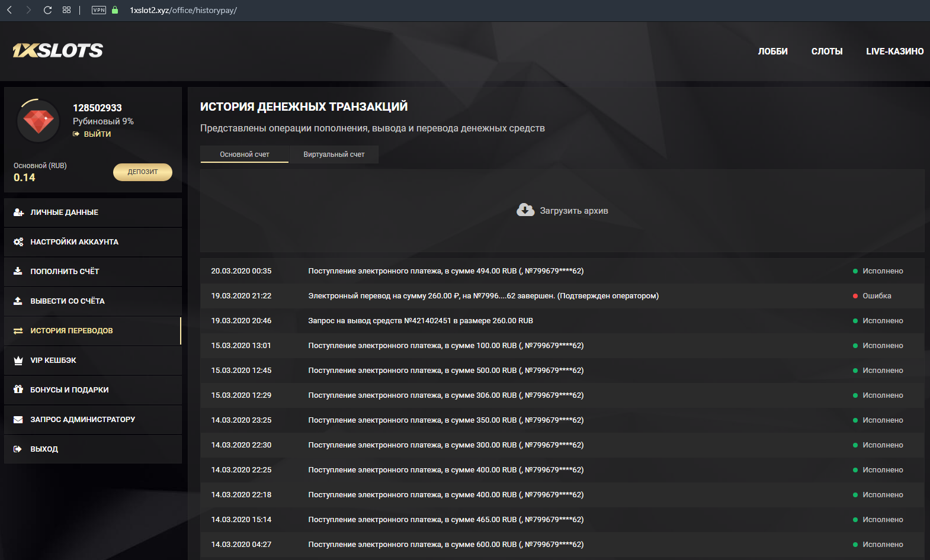This screenshot has height=560, width=930.
Task: Click the ВЫВЕСТИ СО СЧЁТА upload icon
Action: 18,301
